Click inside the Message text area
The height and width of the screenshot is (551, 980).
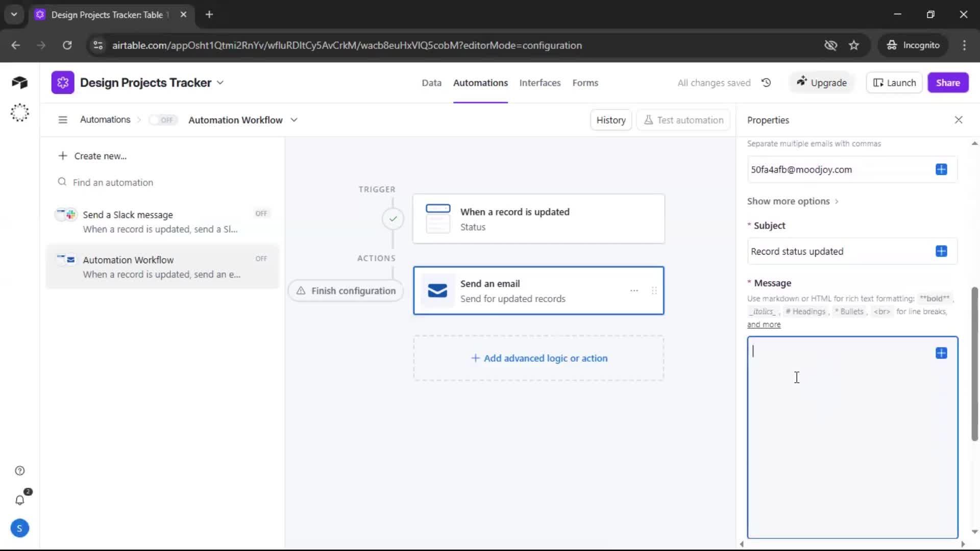click(852, 437)
